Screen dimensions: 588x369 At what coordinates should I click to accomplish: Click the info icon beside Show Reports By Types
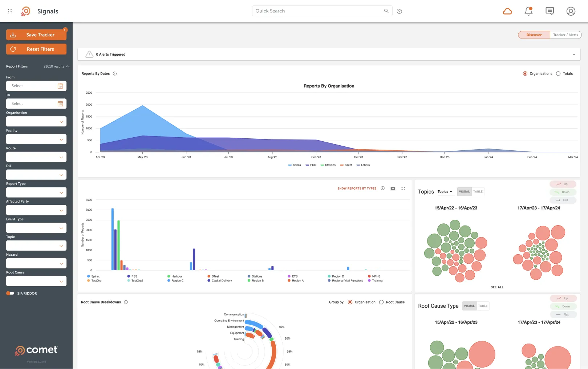click(x=382, y=188)
